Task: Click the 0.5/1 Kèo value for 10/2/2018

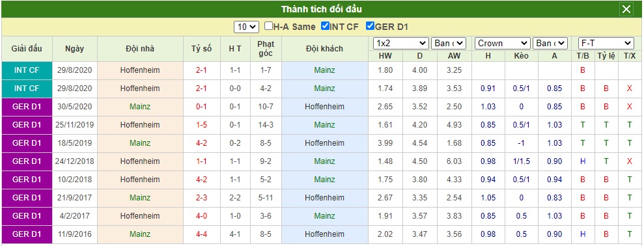Action: pyautogui.click(x=521, y=180)
